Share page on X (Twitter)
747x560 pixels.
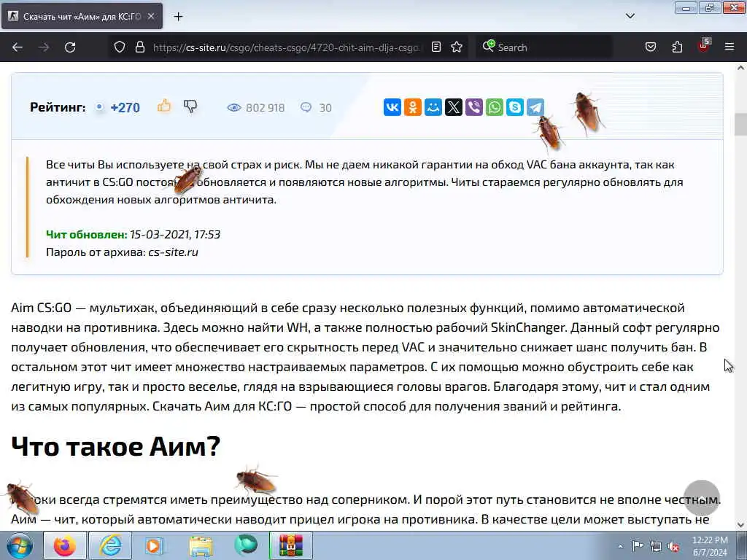pos(454,107)
